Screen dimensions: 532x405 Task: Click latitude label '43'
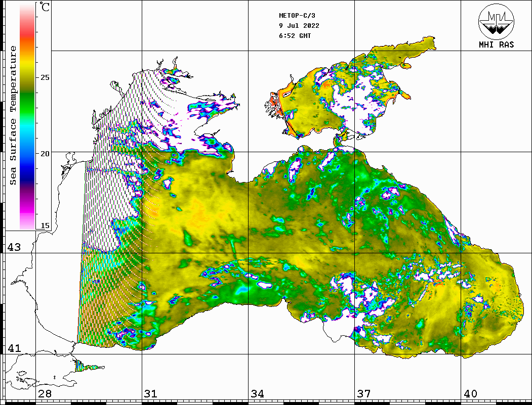(14, 247)
